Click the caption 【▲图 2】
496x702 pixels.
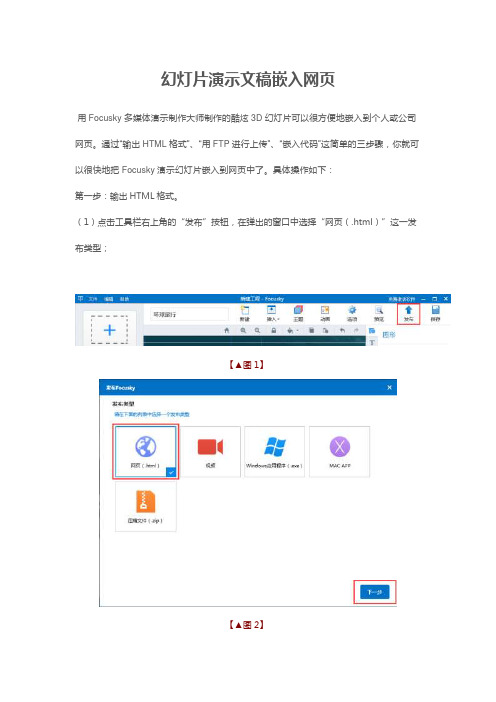point(246,624)
